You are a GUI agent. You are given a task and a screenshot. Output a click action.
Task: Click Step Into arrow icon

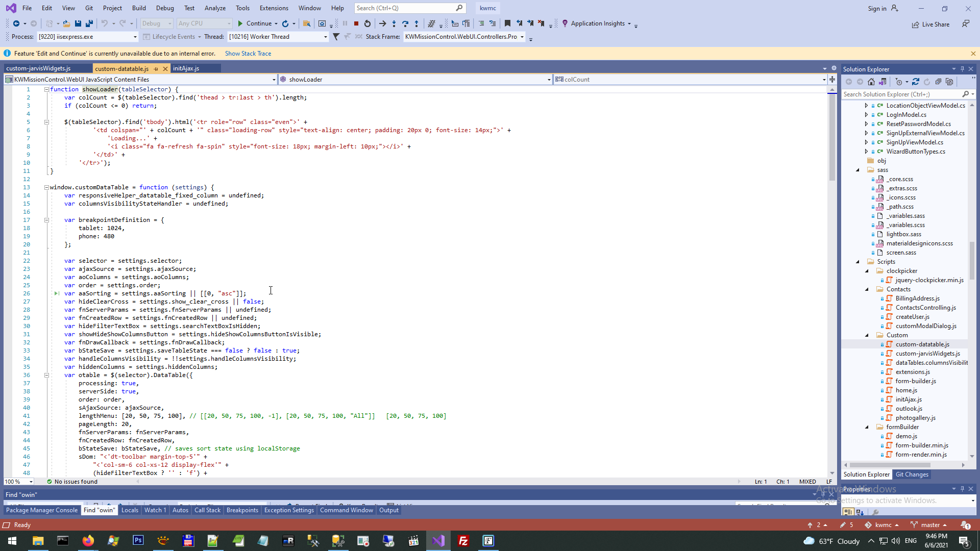[x=394, y=23]
